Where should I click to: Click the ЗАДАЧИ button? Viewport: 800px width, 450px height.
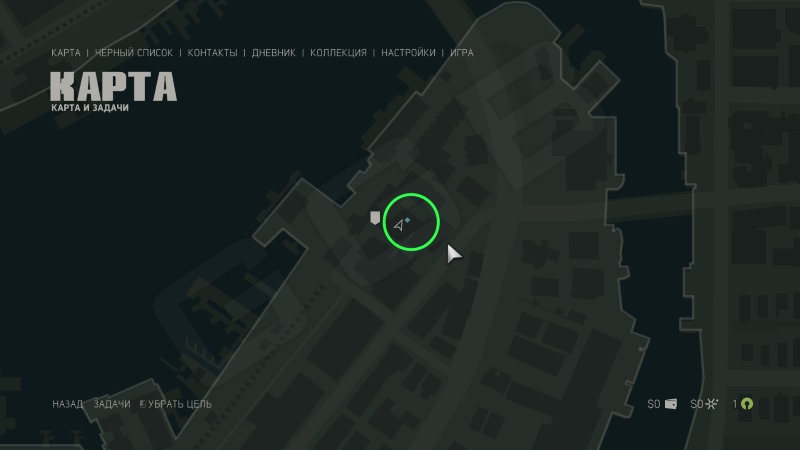(112, 404)
